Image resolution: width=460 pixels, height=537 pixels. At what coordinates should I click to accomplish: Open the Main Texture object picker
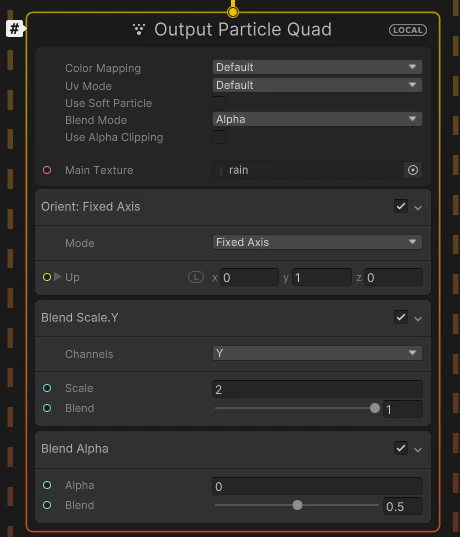[x=413, y=170]
